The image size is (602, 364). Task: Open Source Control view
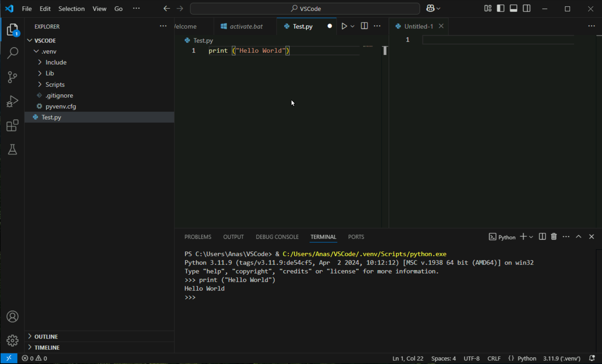click(13, 77)
